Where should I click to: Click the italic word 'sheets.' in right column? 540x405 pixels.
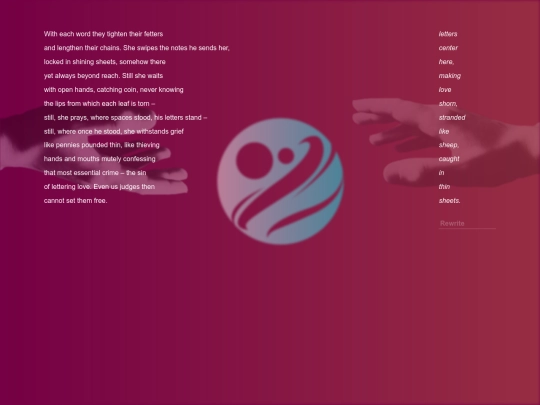(x=449, y=201)
